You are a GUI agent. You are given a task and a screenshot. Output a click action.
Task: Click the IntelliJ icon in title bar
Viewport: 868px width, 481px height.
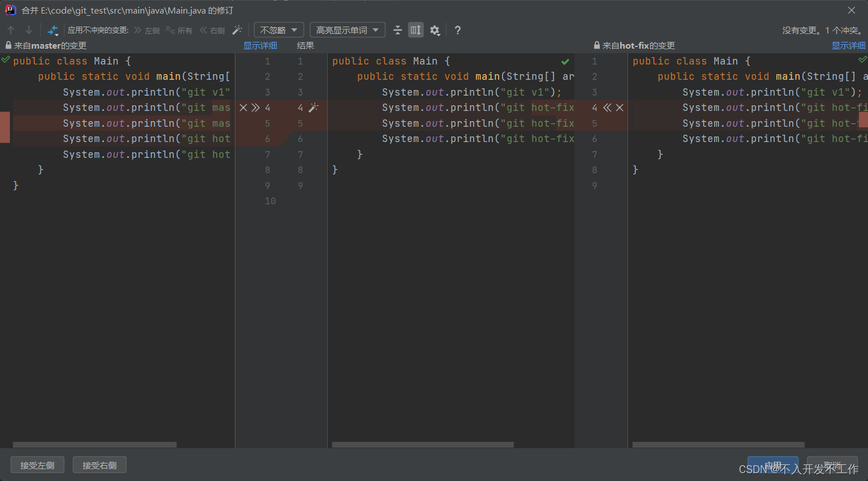[10, 10]
